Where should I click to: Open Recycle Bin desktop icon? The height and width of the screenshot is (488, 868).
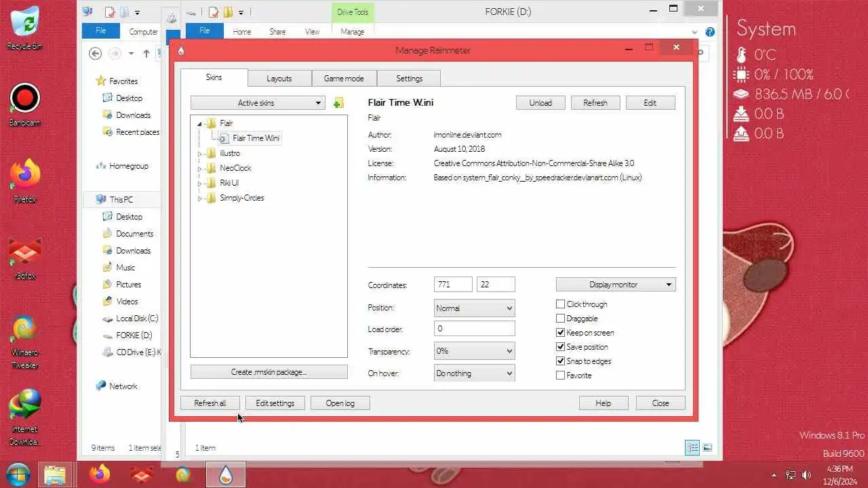pyautogui.click(x=25, y=27)
